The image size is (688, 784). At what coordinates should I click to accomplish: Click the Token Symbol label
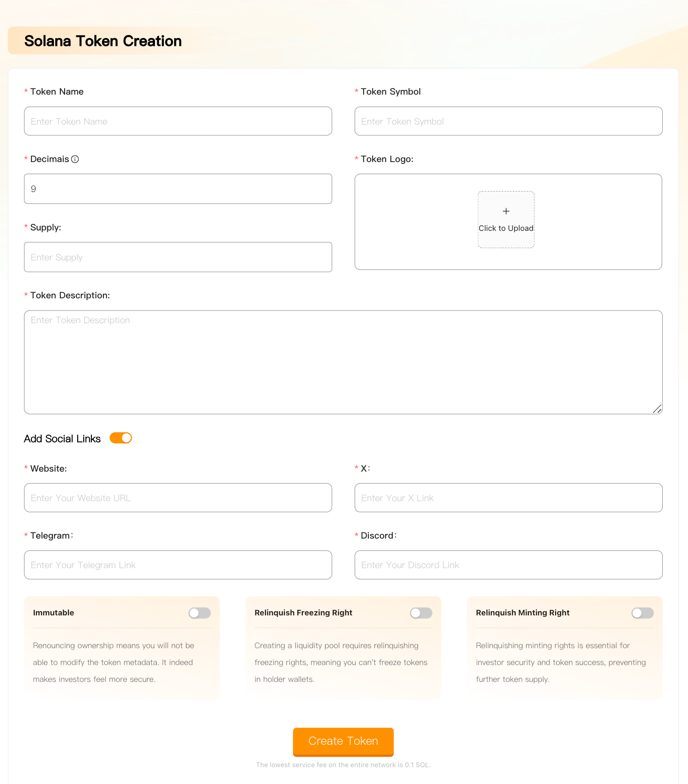click(x=391, y=92)
